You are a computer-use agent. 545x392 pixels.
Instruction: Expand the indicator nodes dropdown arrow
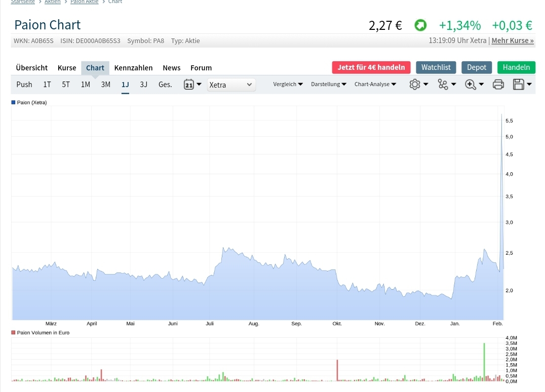click(454, 84)
